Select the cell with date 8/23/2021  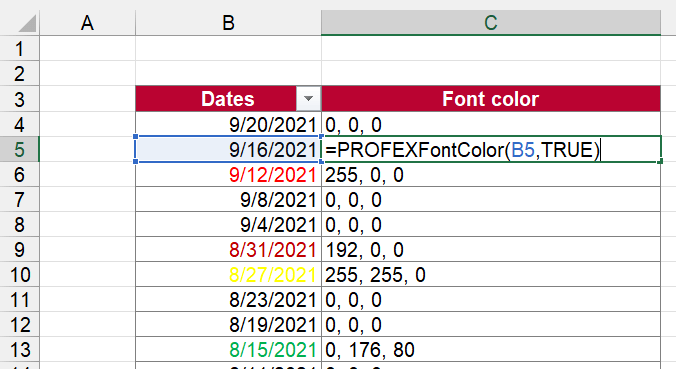tap(228, 299)
